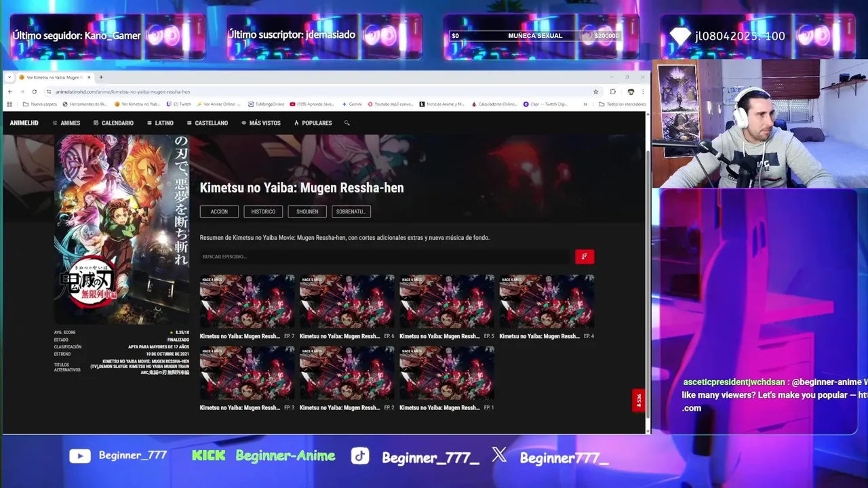Click the Kimetsu no Yaiba poster image

point(122,229)
